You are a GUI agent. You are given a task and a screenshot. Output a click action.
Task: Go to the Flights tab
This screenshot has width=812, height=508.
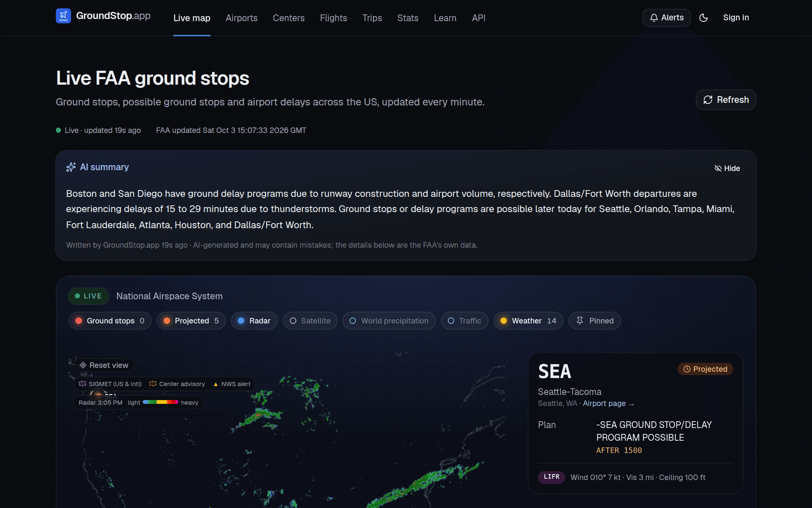(x=333, y=18)
